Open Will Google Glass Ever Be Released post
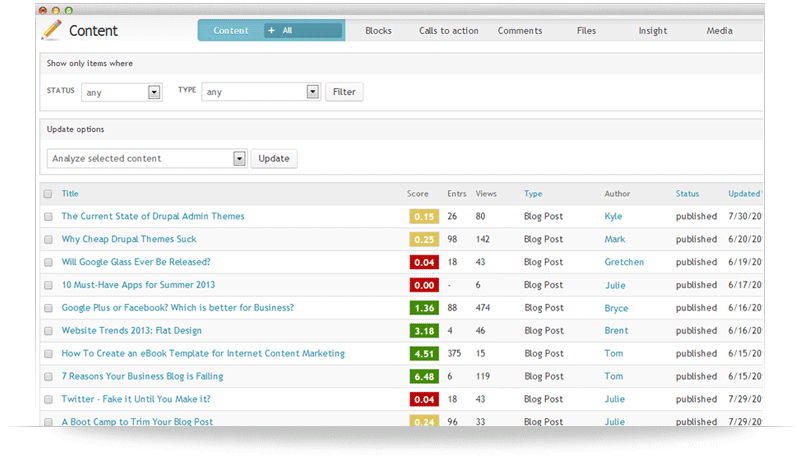800x461 pixels. [136, 262]
